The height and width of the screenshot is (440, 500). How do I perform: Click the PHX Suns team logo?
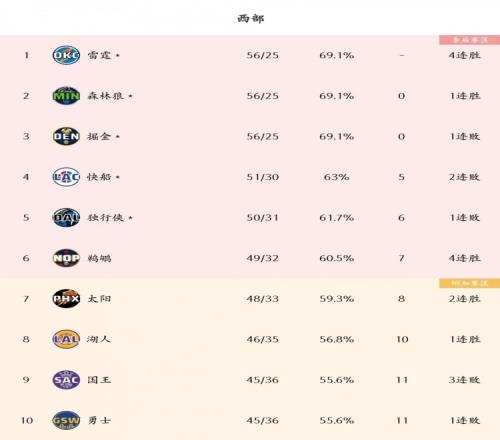[66, 298]
